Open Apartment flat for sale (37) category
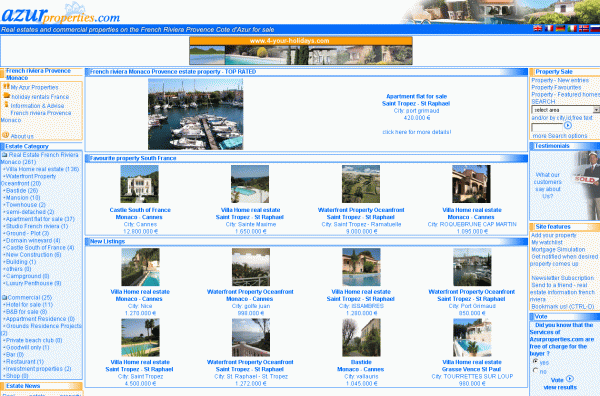Viewport: 600px width, 396px height. point(40,219)
